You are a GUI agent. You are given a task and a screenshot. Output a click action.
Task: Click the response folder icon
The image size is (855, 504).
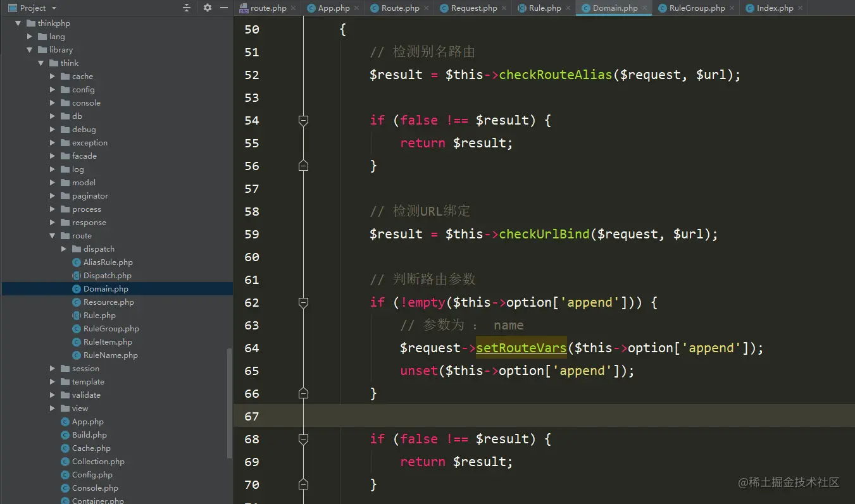[65, 223]
